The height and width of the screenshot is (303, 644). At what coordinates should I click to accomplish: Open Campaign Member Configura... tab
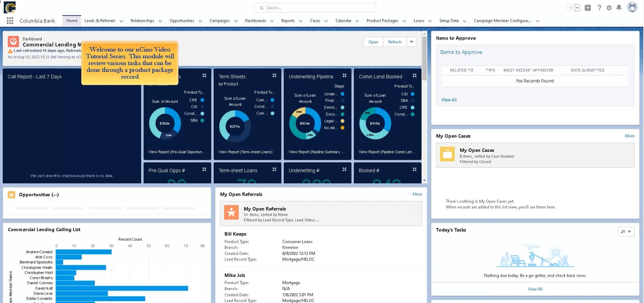pyautogui.click(x=502, y=21)
